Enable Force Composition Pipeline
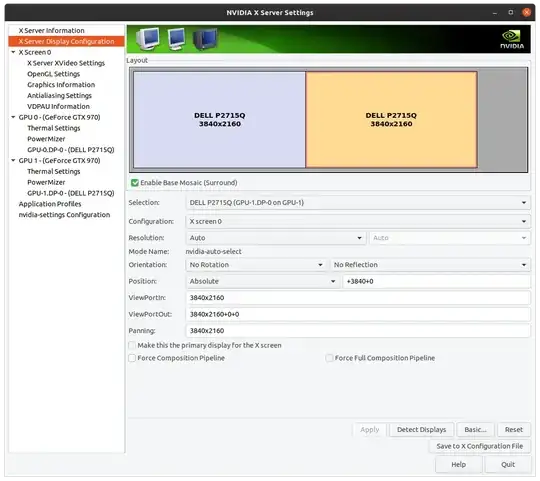540x481 pixels. [132, 358]
